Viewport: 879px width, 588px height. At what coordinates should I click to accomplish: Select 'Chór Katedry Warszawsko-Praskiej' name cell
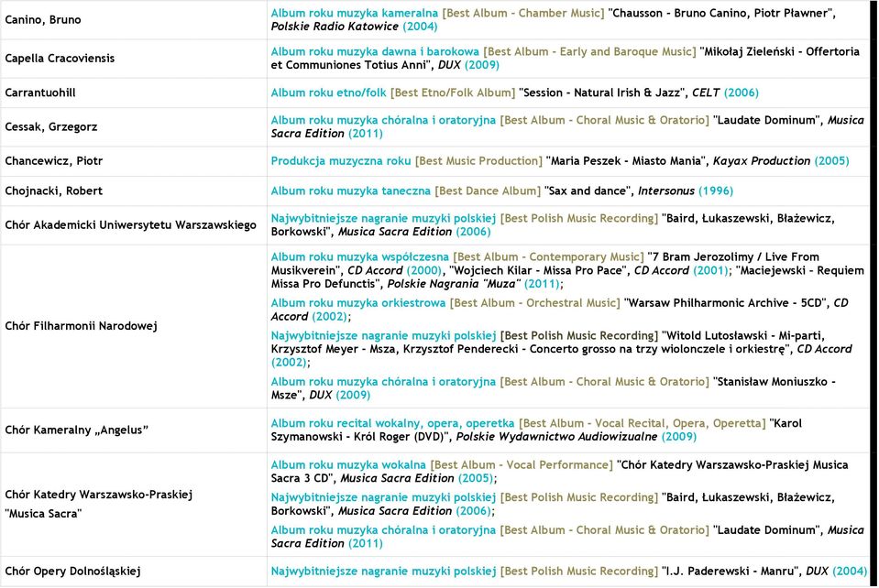click(99, 495)
